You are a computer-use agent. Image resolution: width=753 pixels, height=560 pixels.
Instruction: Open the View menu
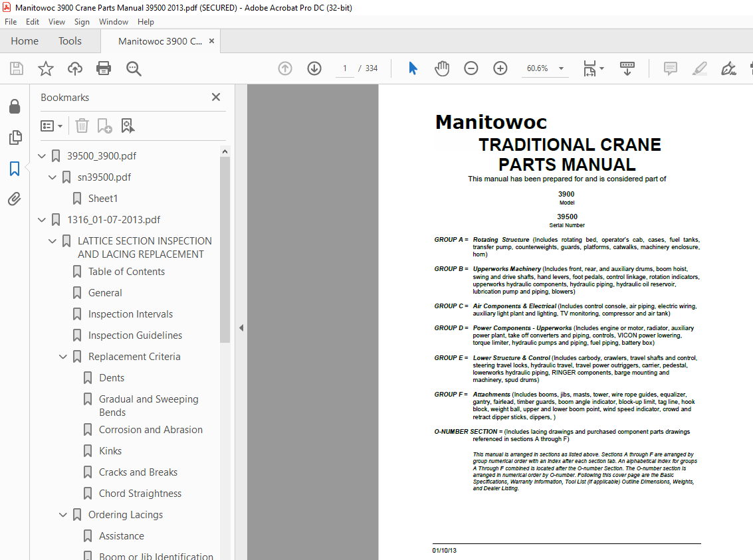pos(56,22)
